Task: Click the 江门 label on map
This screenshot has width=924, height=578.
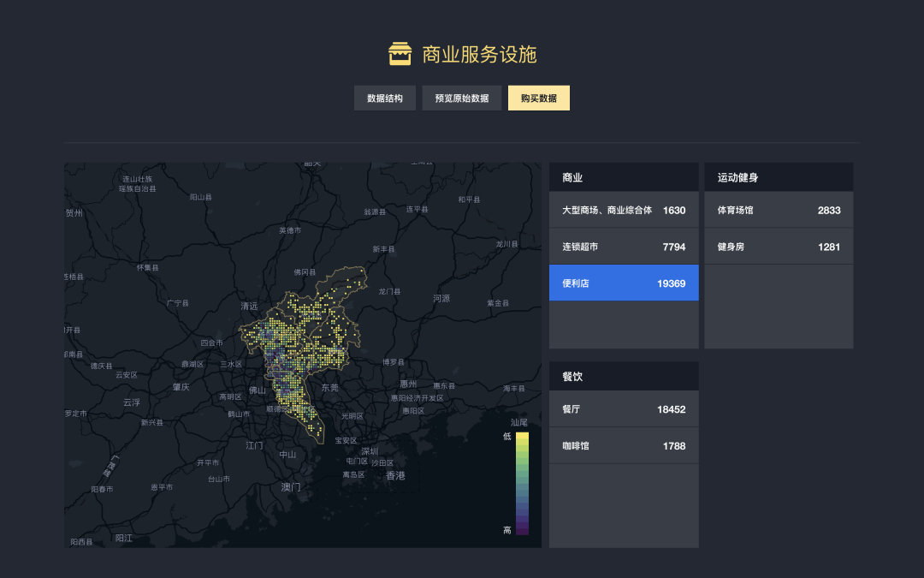Action: click(x=255, y=445)
